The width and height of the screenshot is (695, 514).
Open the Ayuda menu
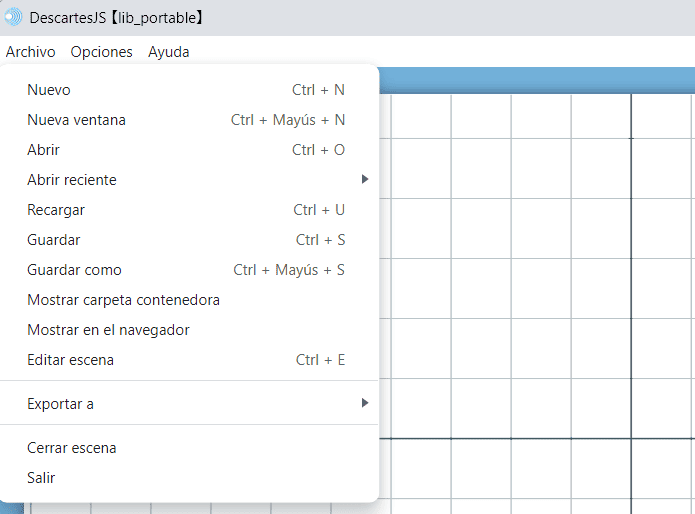click(168, 52)
